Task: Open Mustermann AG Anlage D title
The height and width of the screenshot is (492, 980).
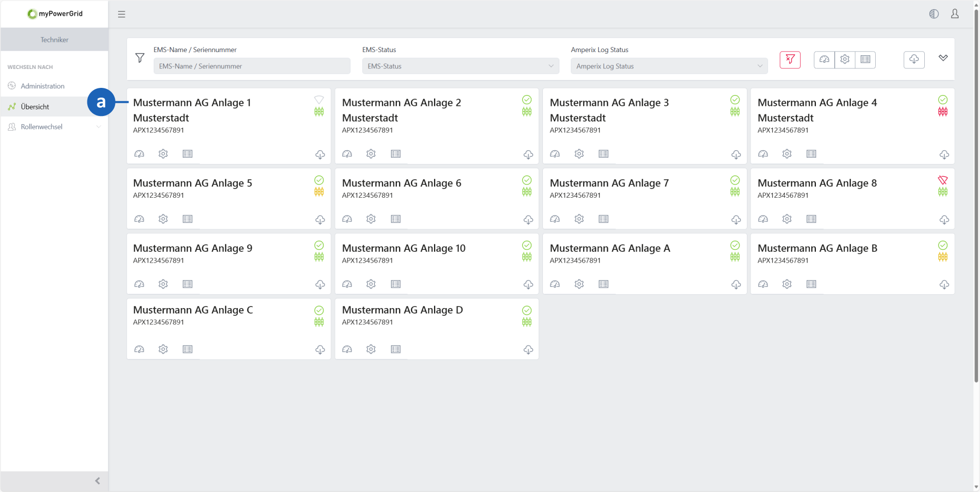Action: 402,310
